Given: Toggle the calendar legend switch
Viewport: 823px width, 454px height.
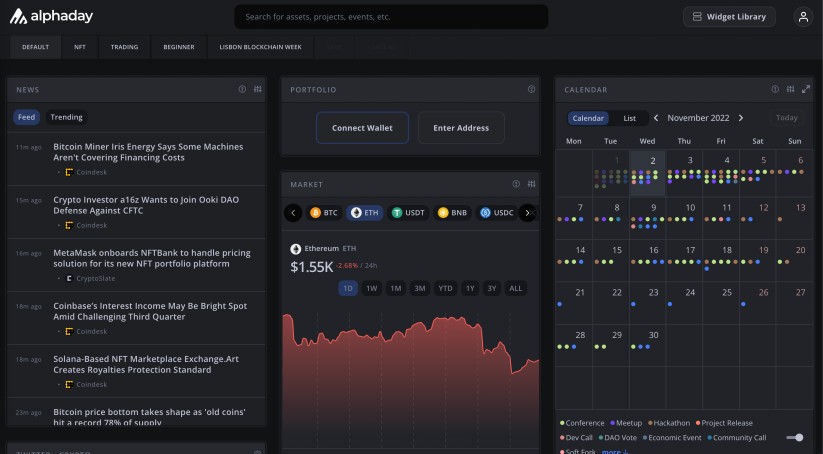Looking at the screenshot, I should tap(795, 437).
